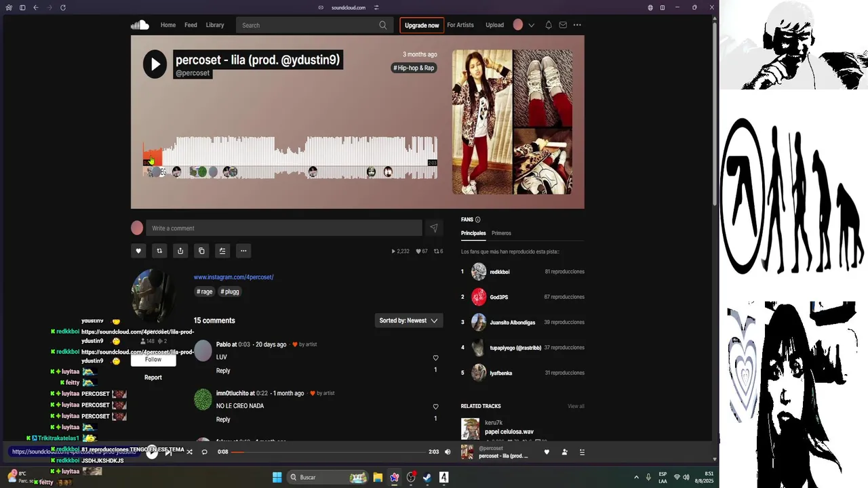The width and height of the screenshot is (868, 488).
Task: Go to the Home tab
Action: point(168,25)
